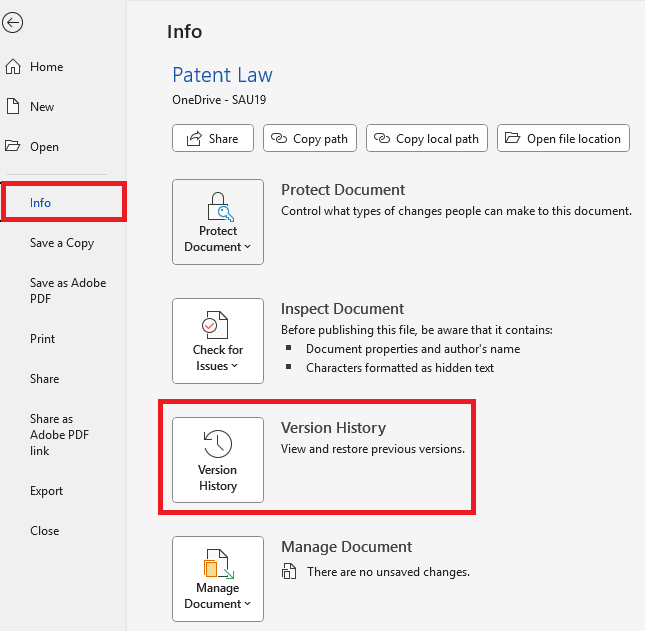Choose Print from the sidebar
This screenshot has height=631, width=645.
pos(43,339)
